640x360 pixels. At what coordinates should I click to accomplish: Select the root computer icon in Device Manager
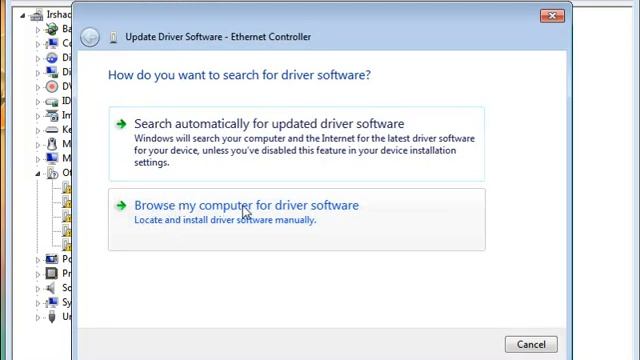37,15
